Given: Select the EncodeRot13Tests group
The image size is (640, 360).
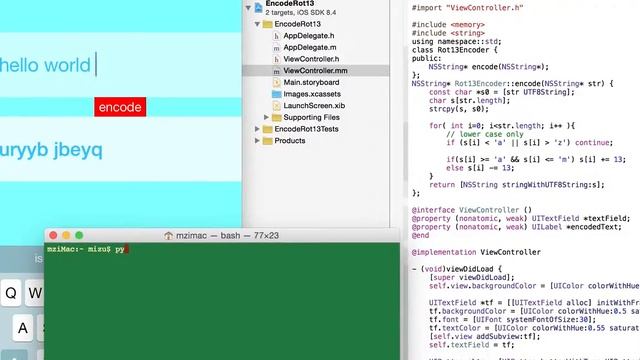Looking at the screenshot, I should tap(306, 129).
